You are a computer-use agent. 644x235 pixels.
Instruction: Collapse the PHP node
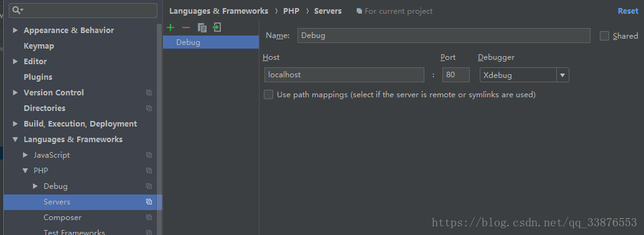[26, 170]
